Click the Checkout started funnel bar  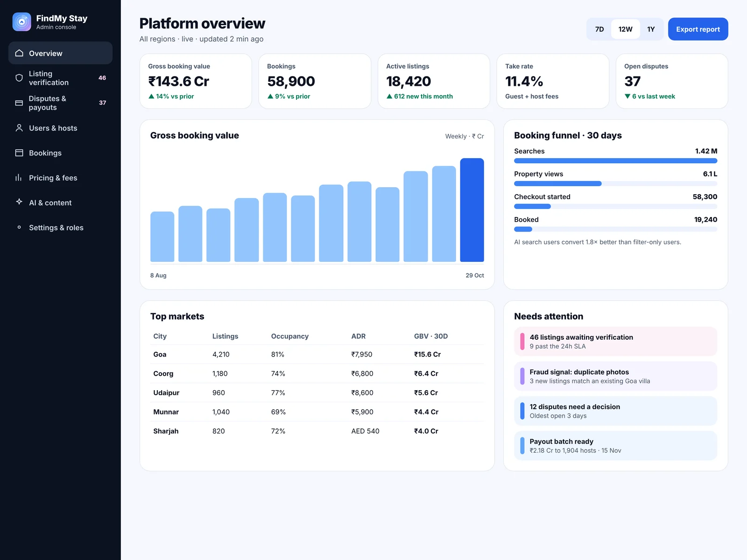point(615,206)
